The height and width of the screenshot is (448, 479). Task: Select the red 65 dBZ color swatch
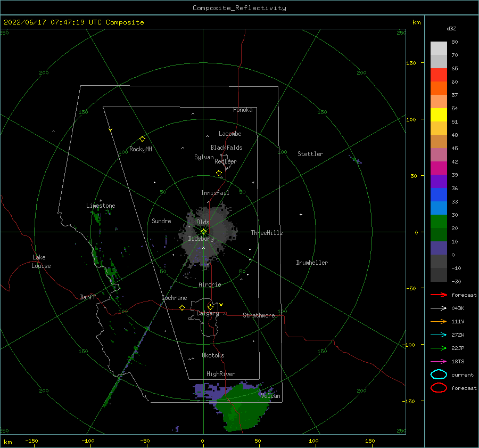(x=439, y=75)
